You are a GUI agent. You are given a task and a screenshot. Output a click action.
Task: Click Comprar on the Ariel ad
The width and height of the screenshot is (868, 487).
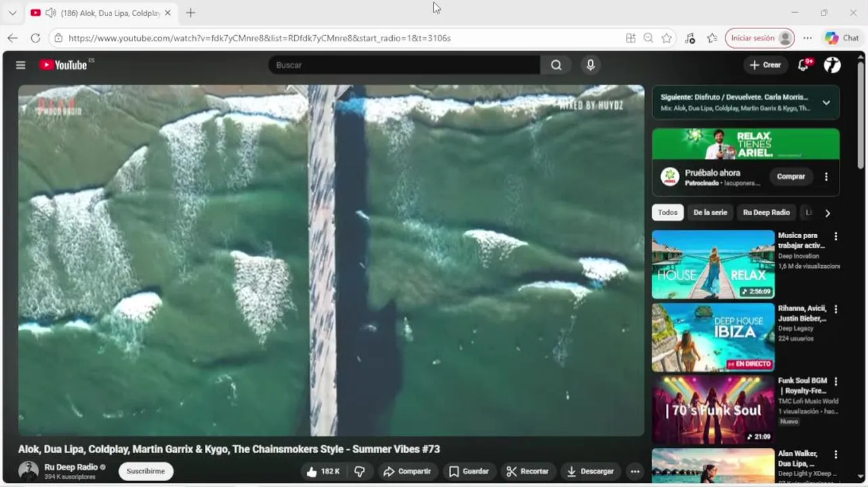[x=790, y=177]
